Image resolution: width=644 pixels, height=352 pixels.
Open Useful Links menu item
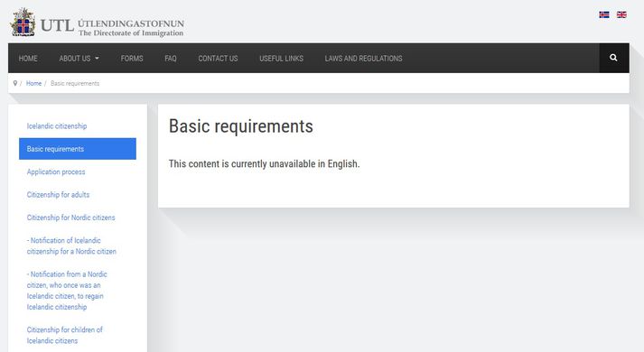coord(281,59)
